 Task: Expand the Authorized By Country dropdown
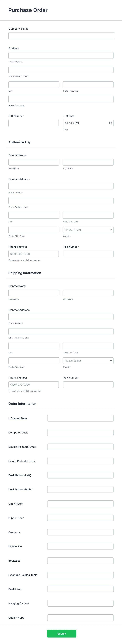(x=88, y=230)
